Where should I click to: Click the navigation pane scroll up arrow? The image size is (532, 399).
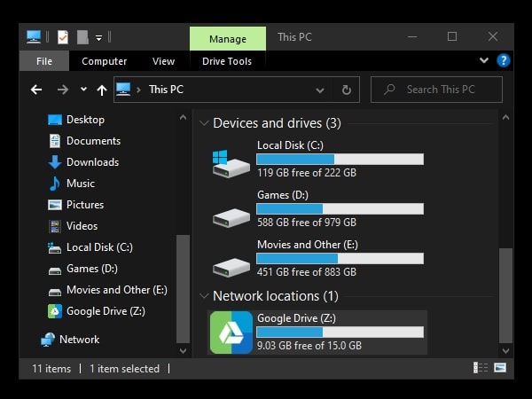tap(183, 117)
